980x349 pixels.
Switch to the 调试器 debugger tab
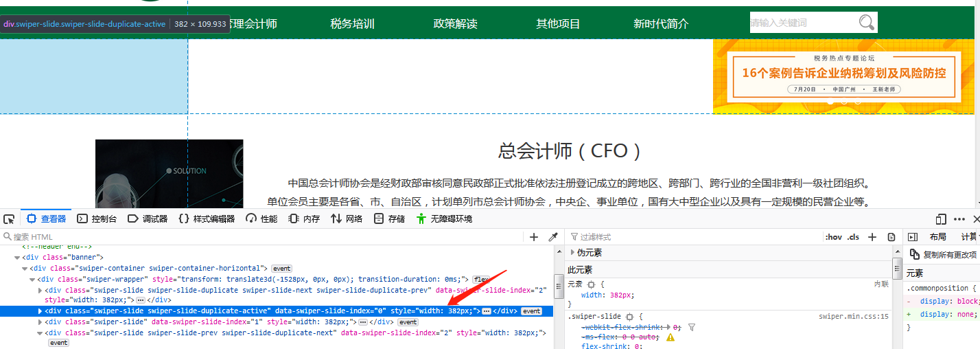point(148,219)
